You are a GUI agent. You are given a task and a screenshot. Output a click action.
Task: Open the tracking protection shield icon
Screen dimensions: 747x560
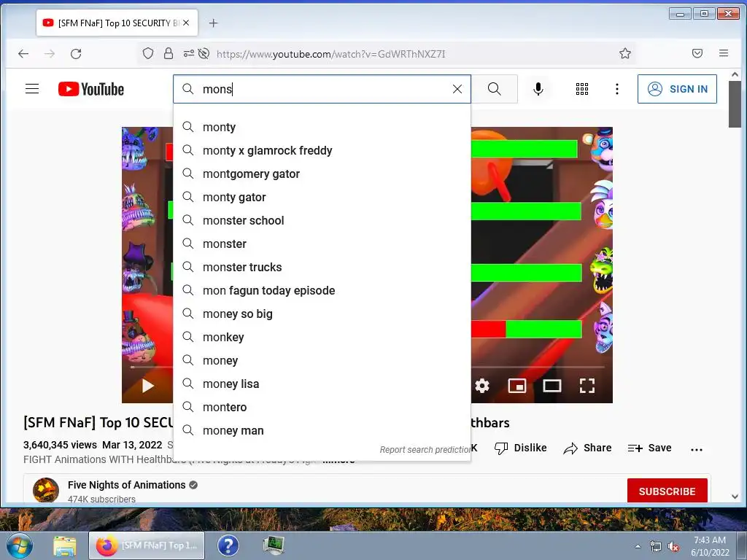point(148,53)
